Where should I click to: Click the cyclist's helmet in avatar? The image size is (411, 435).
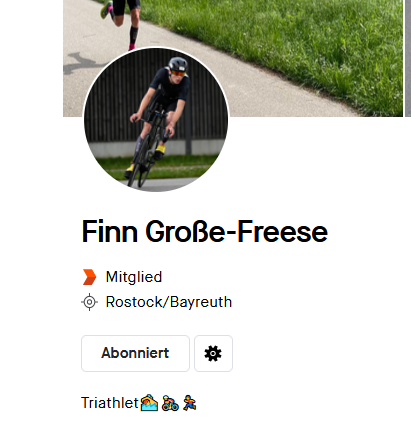pos(178,64)
